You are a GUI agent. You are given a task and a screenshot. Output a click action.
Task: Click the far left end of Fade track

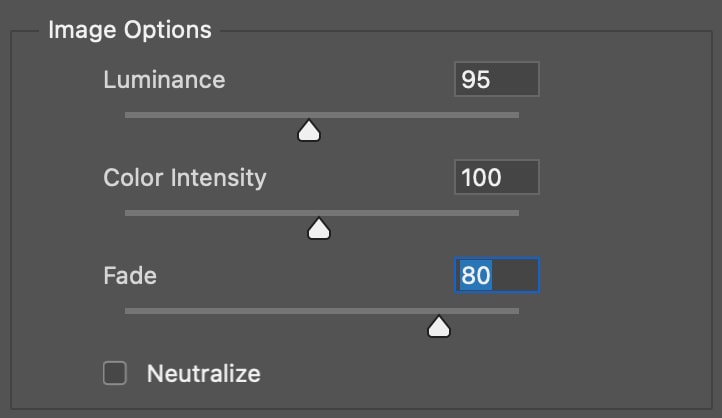[128, 311]
